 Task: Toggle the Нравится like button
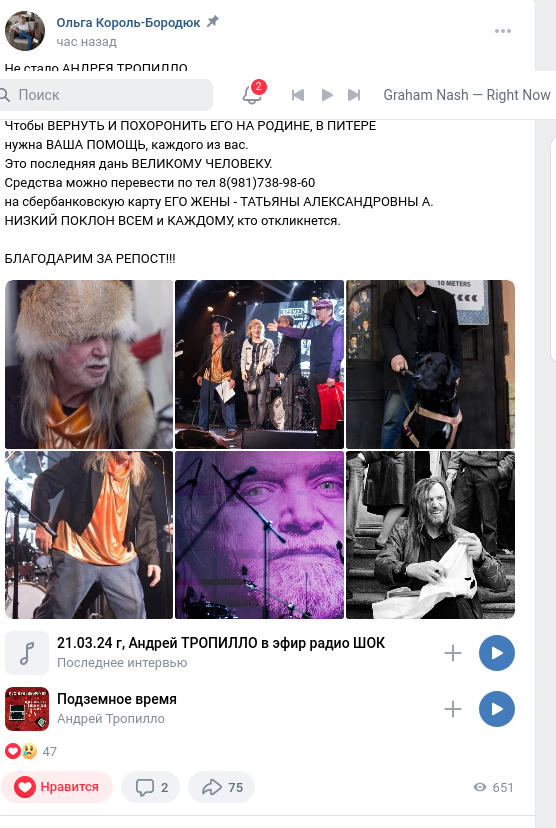[x=57, y=787]
